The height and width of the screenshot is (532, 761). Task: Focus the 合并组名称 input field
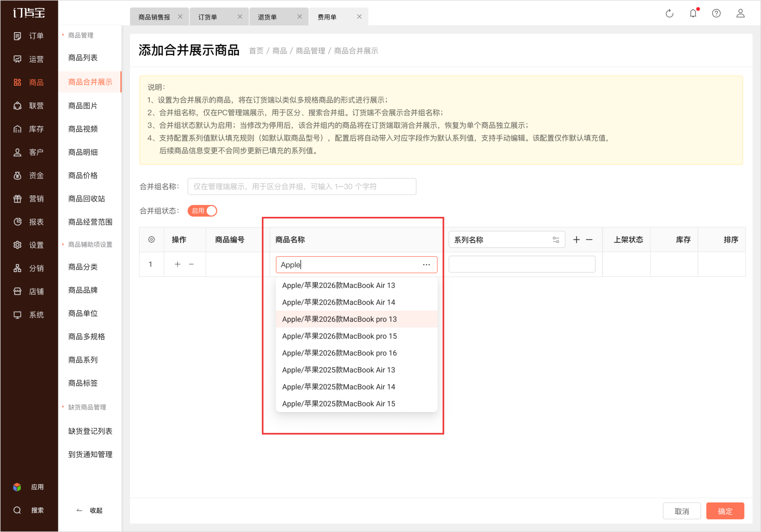[x=302, y=187]
